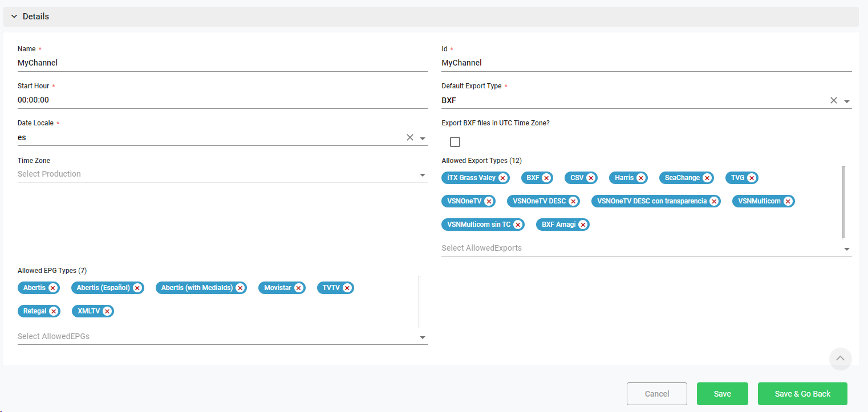Remove the SeaChange export type chip

click(707, 178)
